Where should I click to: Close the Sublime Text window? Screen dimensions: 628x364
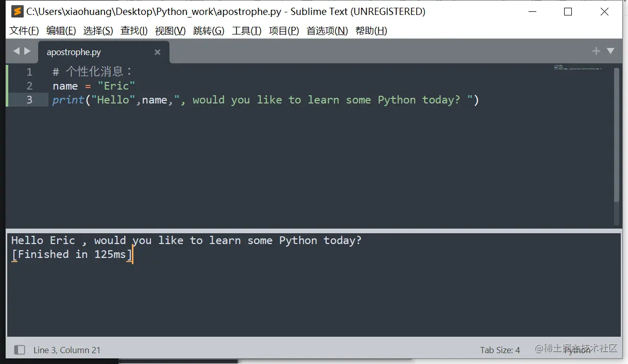(604, 11)
